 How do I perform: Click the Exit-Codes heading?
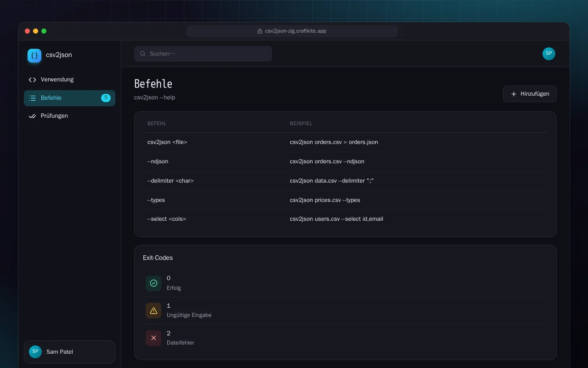click(x=158, y=258)
